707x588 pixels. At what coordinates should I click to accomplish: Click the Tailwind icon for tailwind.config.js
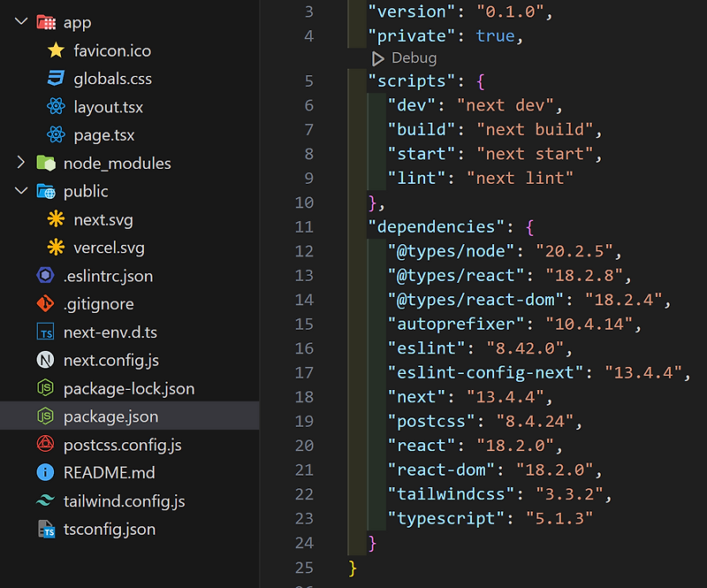point(44,500)
